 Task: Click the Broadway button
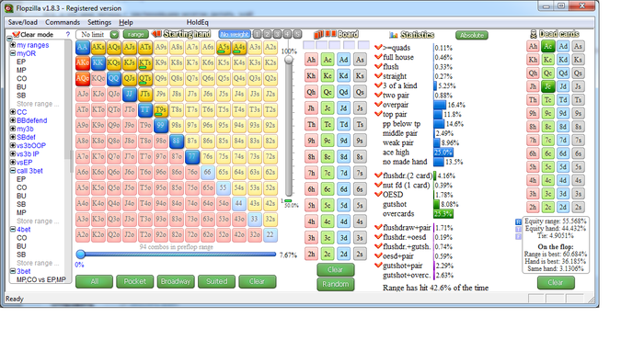(176, 282)
